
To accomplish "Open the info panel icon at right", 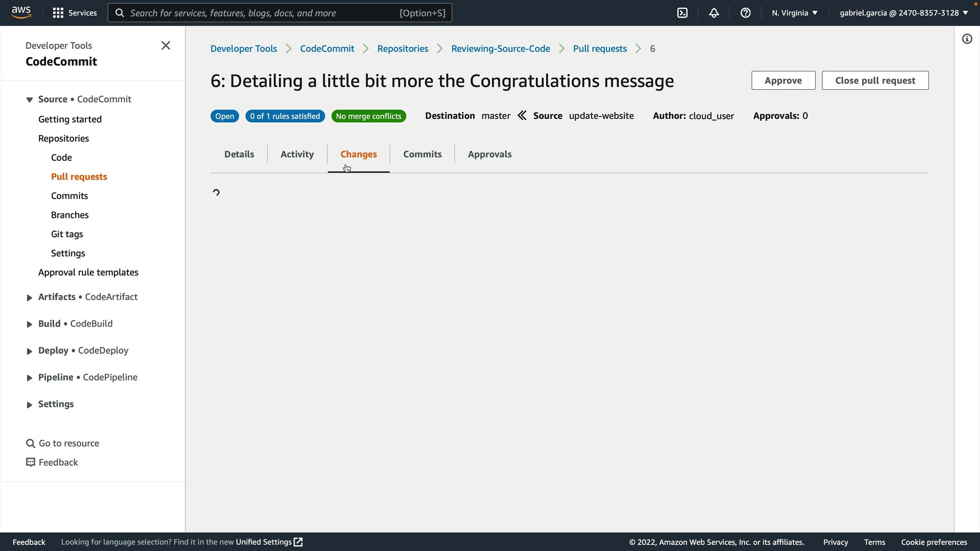I will tap(967, 39).
